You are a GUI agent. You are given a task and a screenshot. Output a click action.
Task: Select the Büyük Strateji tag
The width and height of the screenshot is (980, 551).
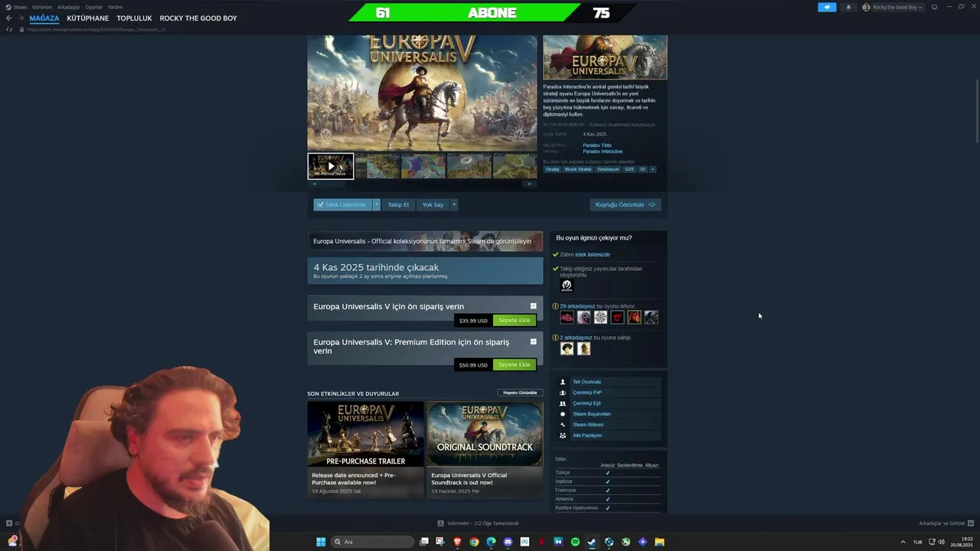click(578, 169)
